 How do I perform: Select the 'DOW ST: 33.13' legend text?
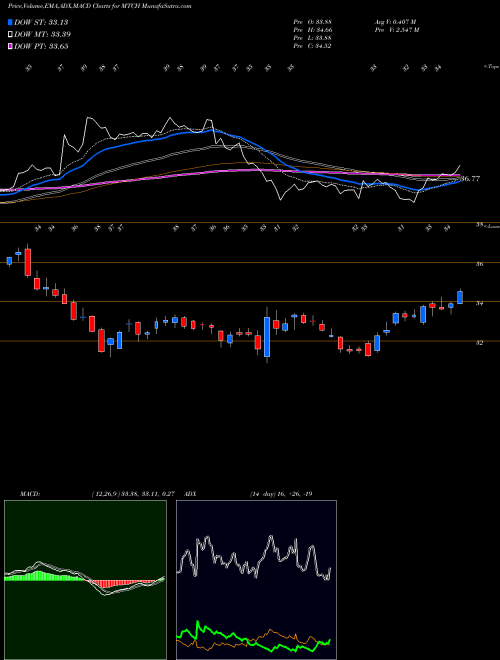pyautogui.click(x=41, y=22)
